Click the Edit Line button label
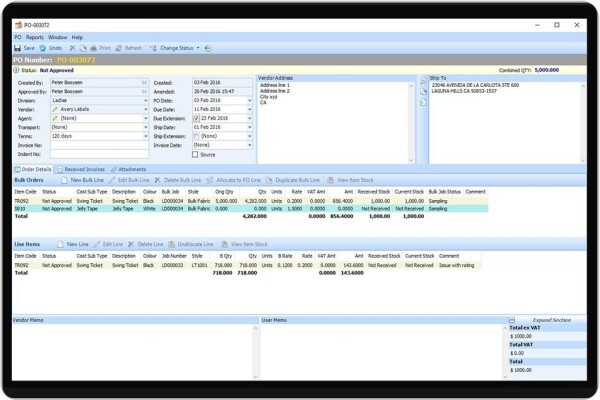 (112, 244)
